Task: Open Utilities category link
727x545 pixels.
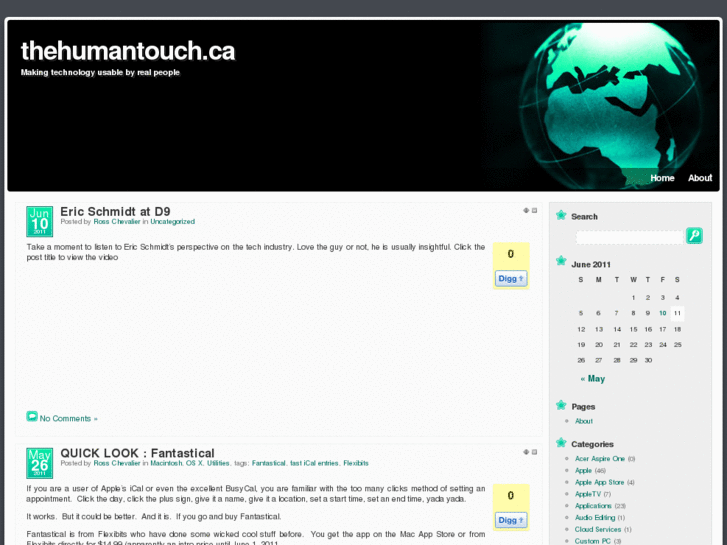Action: tap(218, 463)
